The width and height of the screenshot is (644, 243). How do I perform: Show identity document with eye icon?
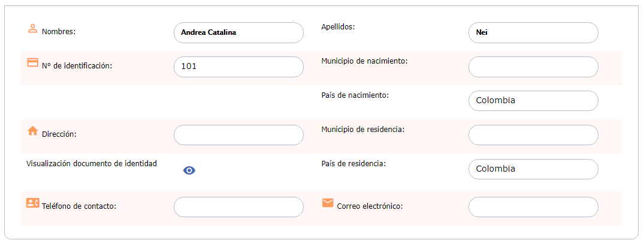[x=189, y=170]
